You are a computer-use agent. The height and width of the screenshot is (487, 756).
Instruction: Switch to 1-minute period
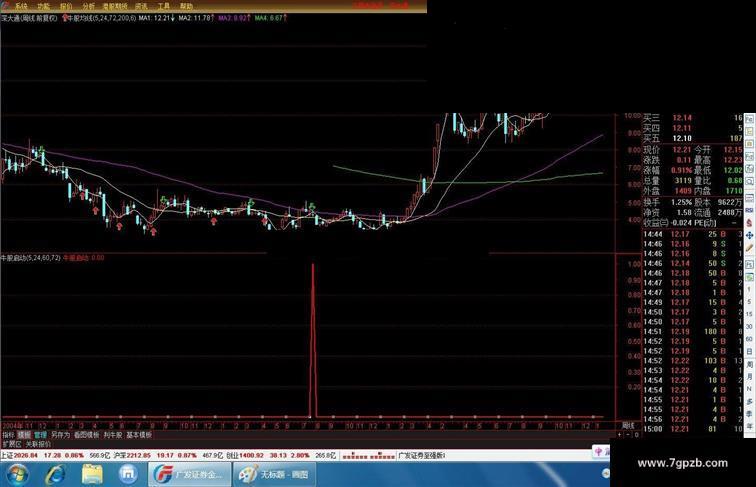[749, 289]
